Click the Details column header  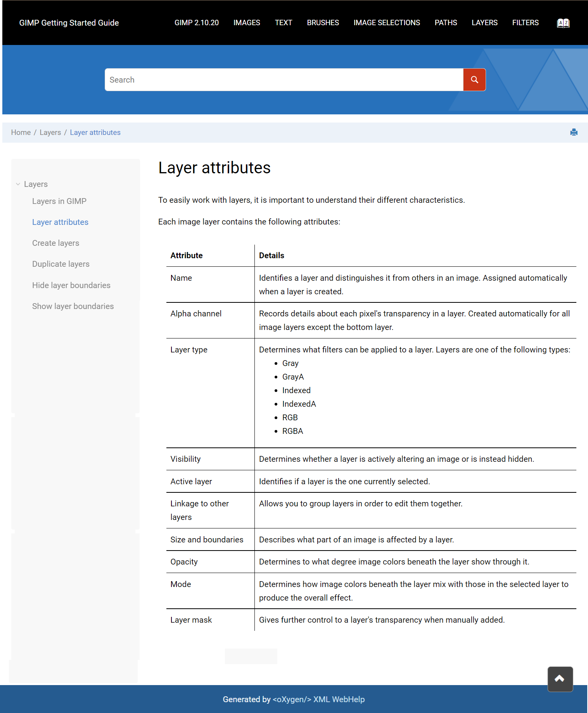tap(272, 256)
